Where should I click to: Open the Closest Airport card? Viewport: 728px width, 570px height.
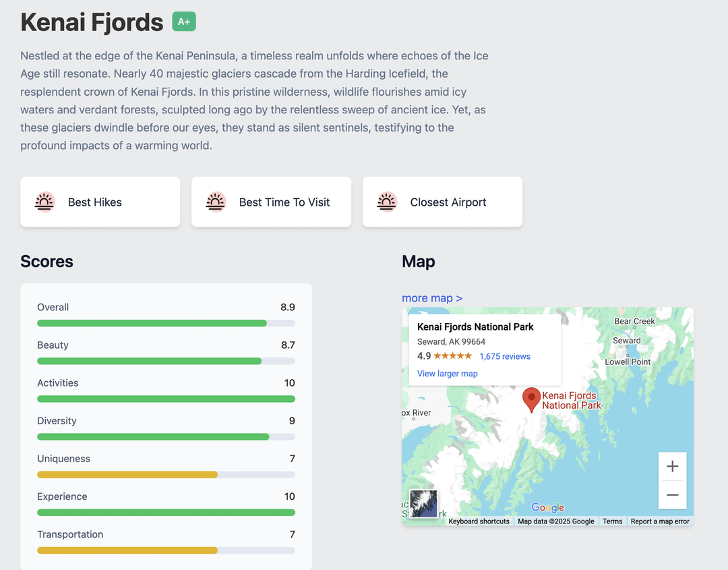pyautogui.click(x=442, y=202)
